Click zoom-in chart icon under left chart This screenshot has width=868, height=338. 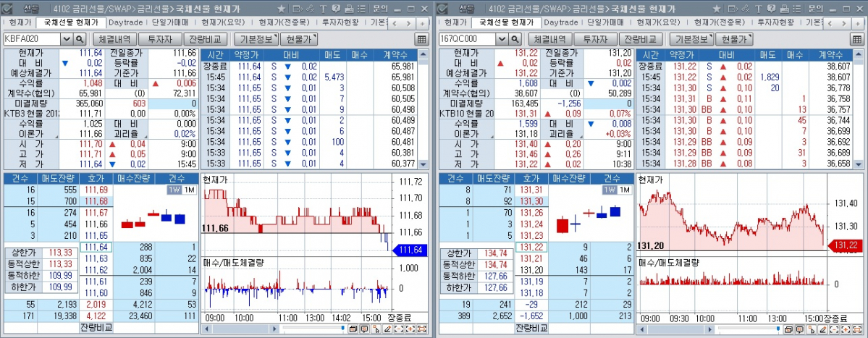(x=410, y=329)
